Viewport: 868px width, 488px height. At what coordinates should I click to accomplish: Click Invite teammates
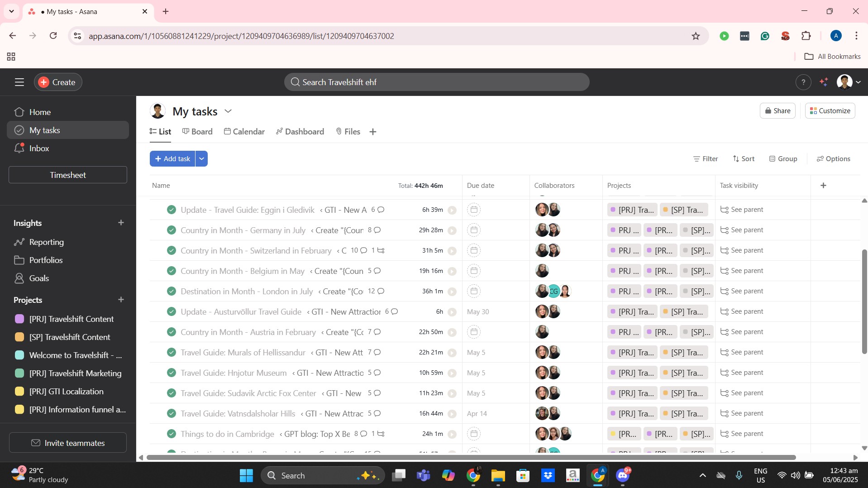pyautogui.click(x=68, y=443)
